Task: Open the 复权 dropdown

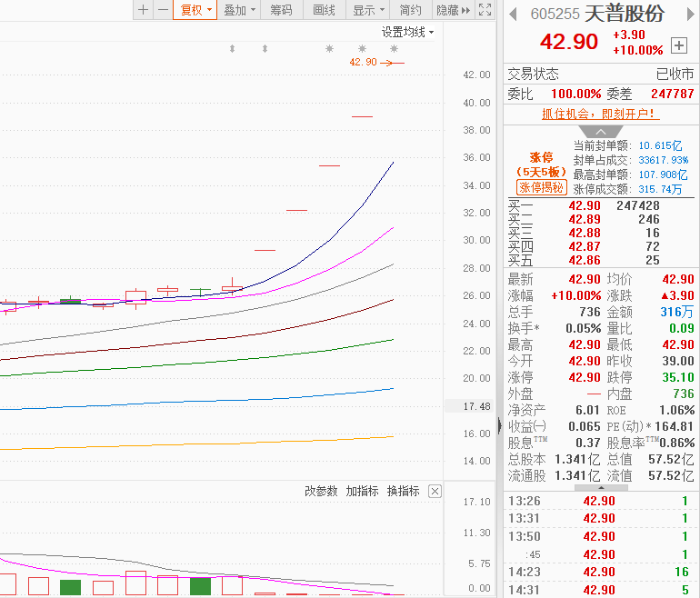Action: pos(195,10)
